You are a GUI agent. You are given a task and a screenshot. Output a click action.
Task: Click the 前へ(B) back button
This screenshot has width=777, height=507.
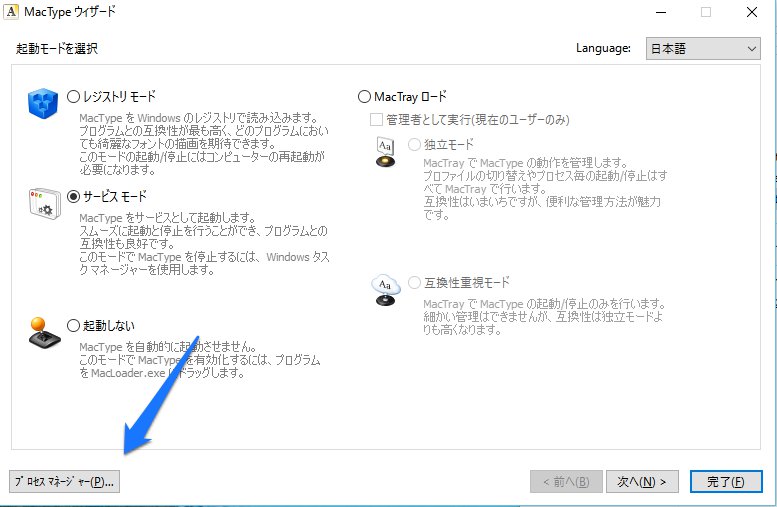click(x=566, y=481)
